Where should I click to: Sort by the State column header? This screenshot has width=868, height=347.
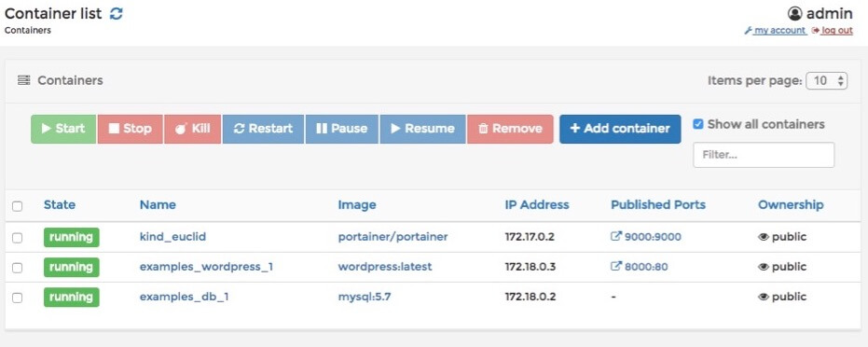click(60, 205)
